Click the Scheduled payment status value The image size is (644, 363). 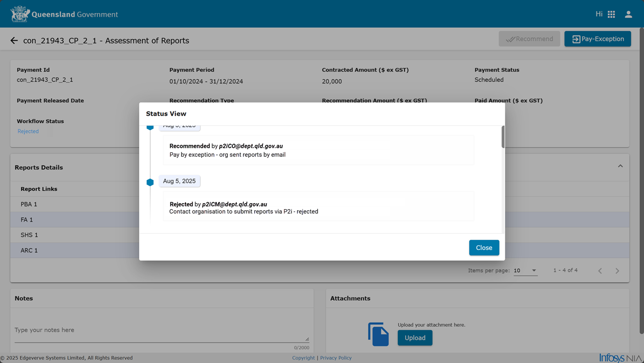tap(489, 80)
